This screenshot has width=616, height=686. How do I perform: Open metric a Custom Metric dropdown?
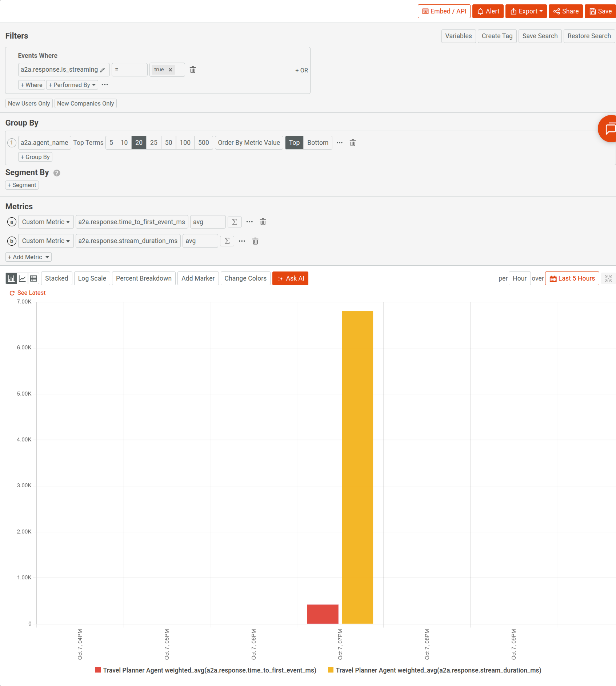(46, 222)
